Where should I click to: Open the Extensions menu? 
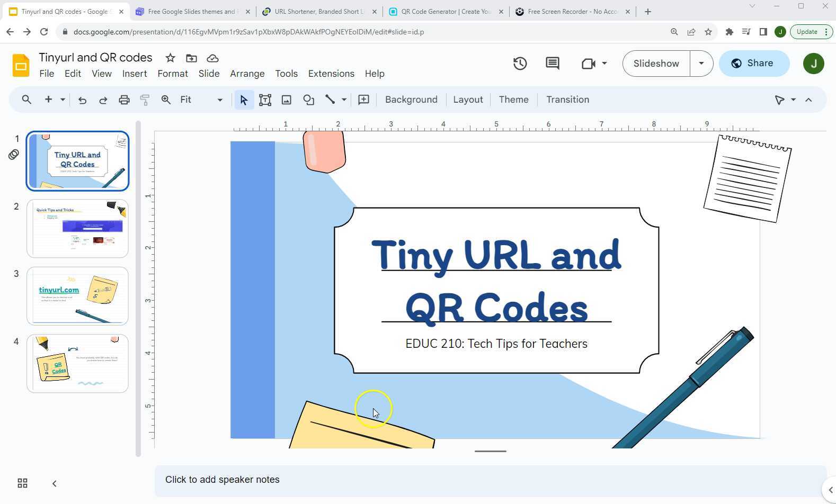tap(331, 74)
